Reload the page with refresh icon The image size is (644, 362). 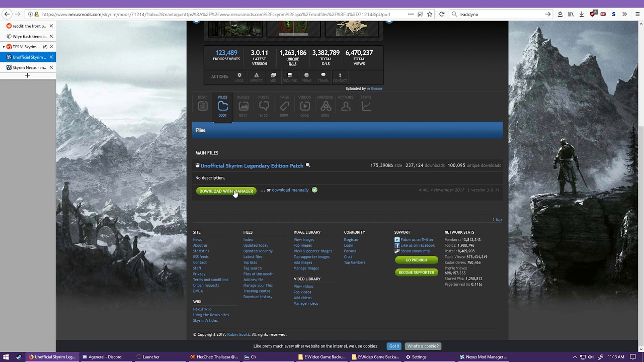pyautogui.click(x=442, y=14)
